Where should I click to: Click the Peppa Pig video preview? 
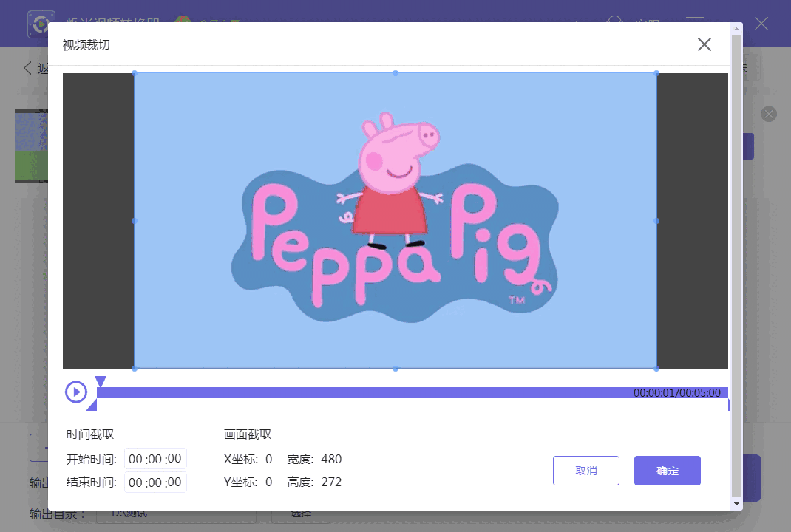pyautogui.click(x=395, y=221)
